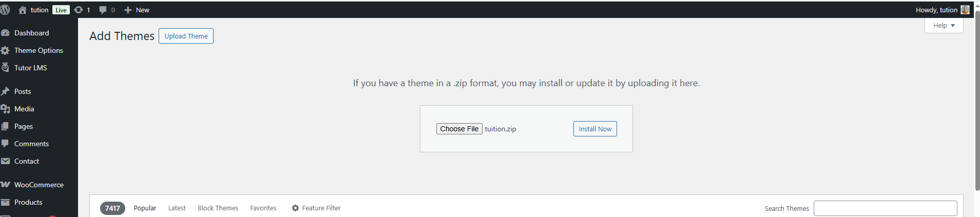Click the Choose File button
Viewport: 980px width, 217px height.
click(x=459, y=129)
